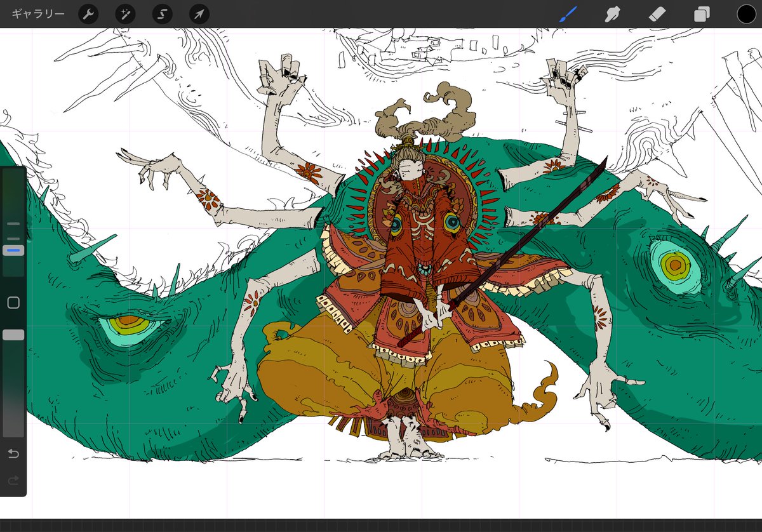Click the redo arrow in sidebar
Image resolution: width=762 pixels, height=532 pixels.
pyautogui.click(x=13, y=481)
